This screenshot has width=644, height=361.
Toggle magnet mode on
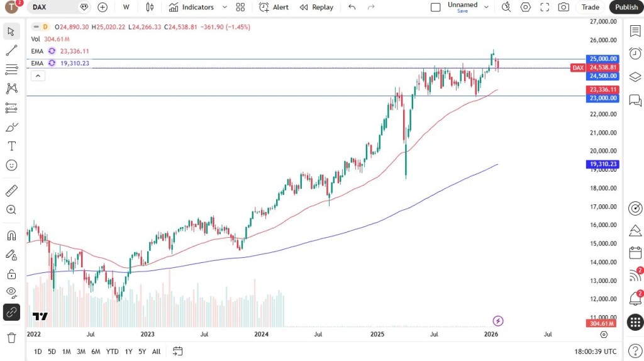[x=11, y=236]
